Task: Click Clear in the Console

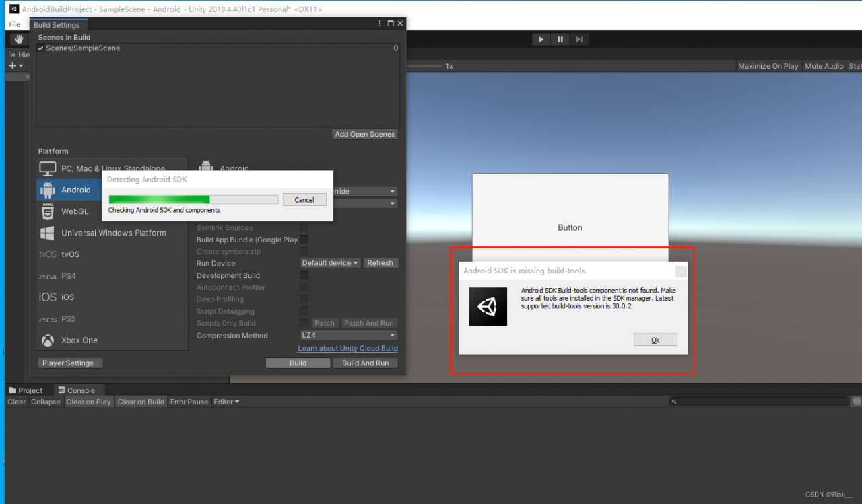Action: (17, 402)
